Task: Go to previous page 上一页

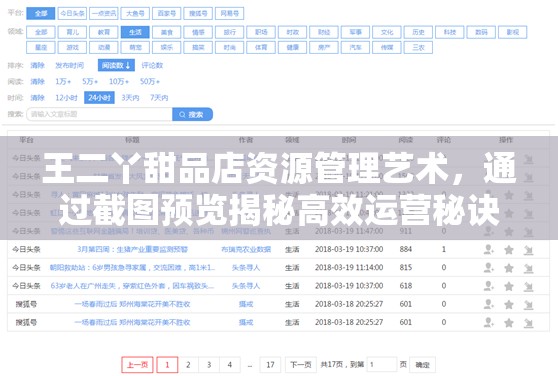Action: coord(137,365)
